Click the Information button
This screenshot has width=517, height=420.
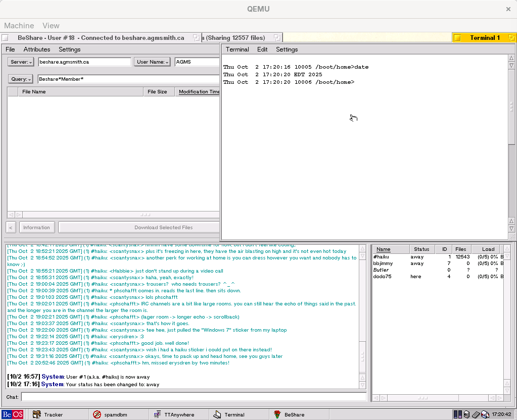(x=36, y=227)
